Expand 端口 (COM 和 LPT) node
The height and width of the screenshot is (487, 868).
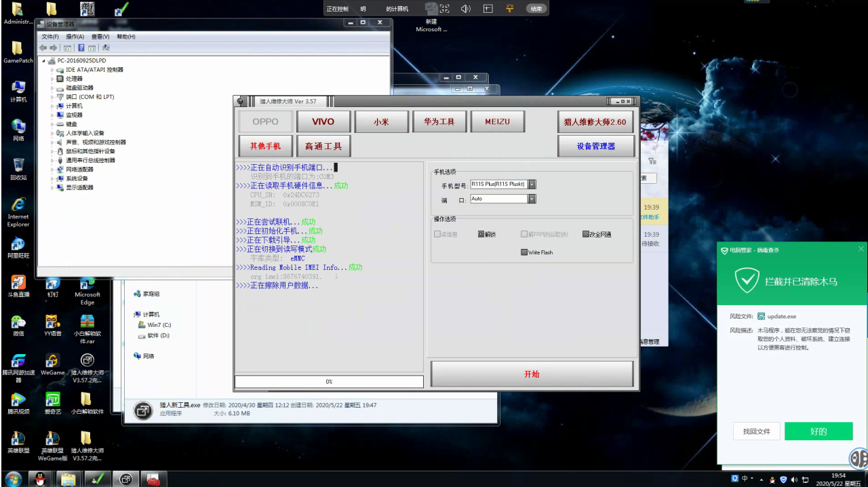click(x=53, y=97)
